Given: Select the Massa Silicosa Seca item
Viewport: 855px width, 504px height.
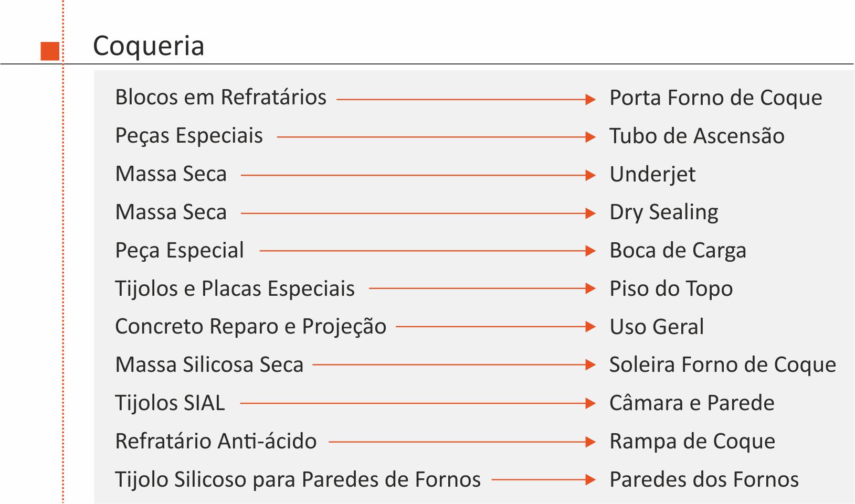Looking at the screenshot, I should pos(209,365).
